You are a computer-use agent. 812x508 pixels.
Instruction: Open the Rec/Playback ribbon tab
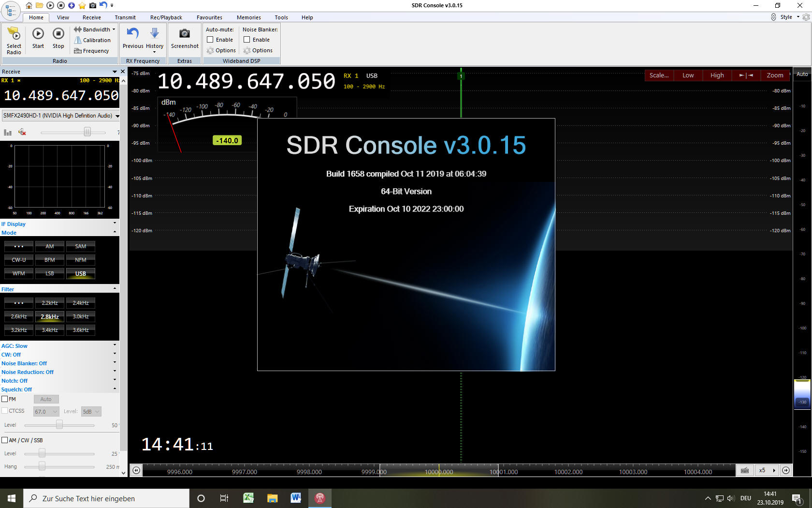pos(166,17)
